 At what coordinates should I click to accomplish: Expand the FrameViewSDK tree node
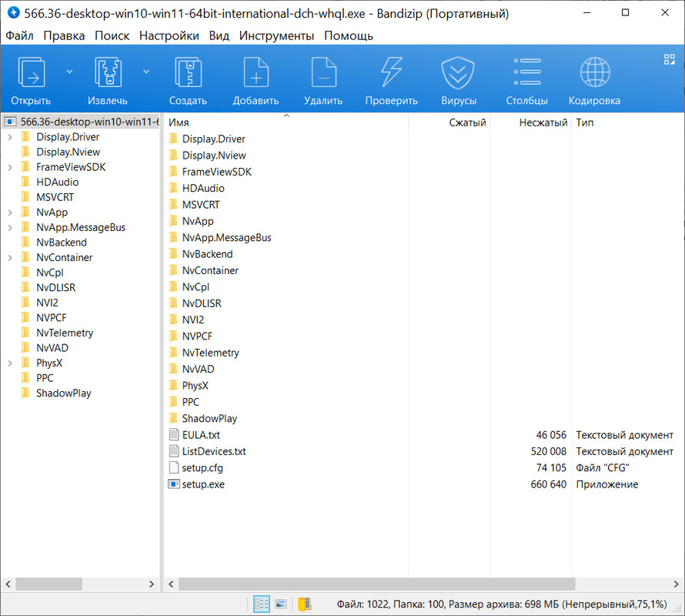[10, 167]
